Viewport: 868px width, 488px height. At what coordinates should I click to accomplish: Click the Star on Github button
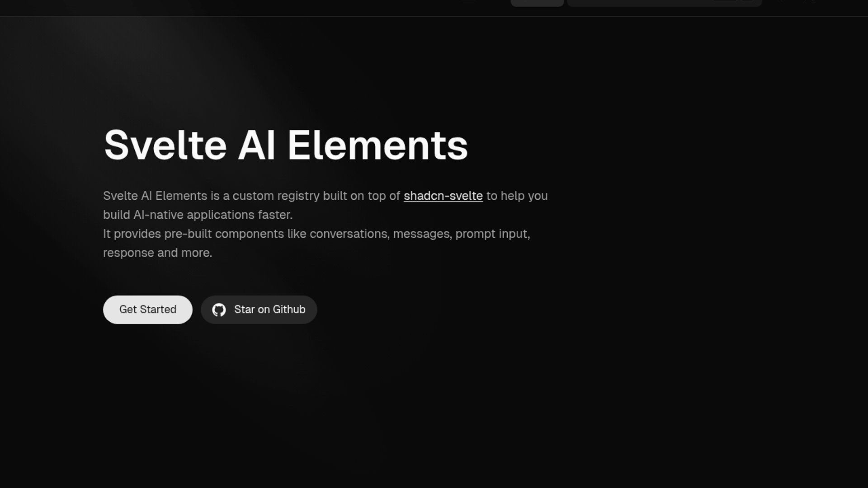(259, 310)
